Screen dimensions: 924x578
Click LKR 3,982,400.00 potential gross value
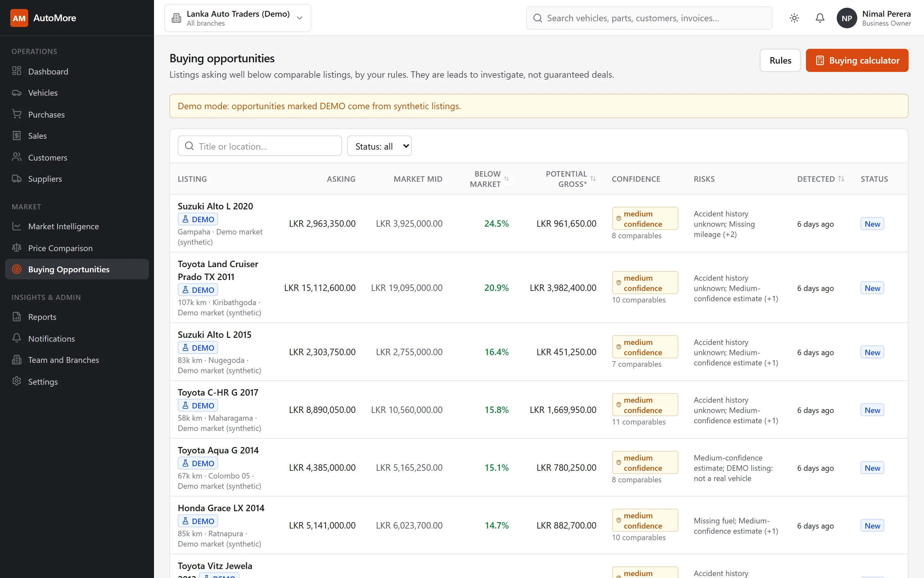563,288
